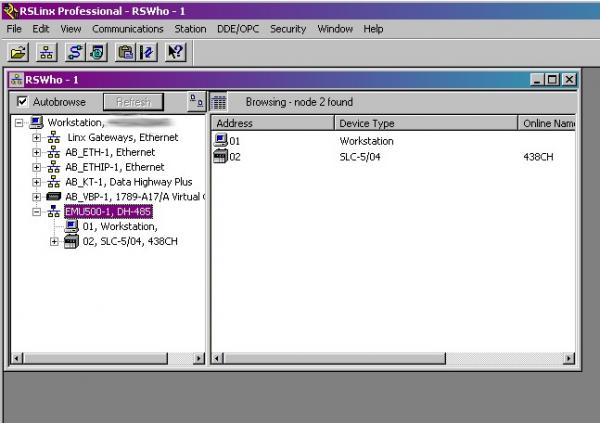Open the Security menu
Image resolution: width=600 pixels, height=423 pixels.
coord(288,29)
